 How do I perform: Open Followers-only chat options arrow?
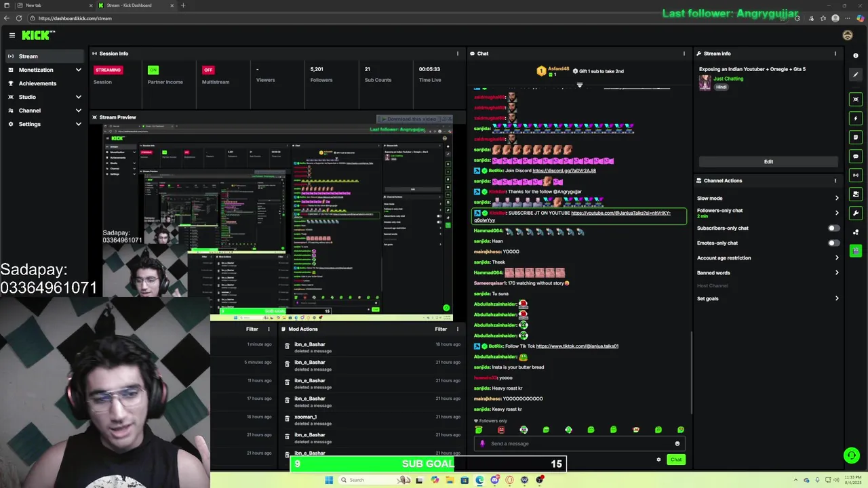837,213
